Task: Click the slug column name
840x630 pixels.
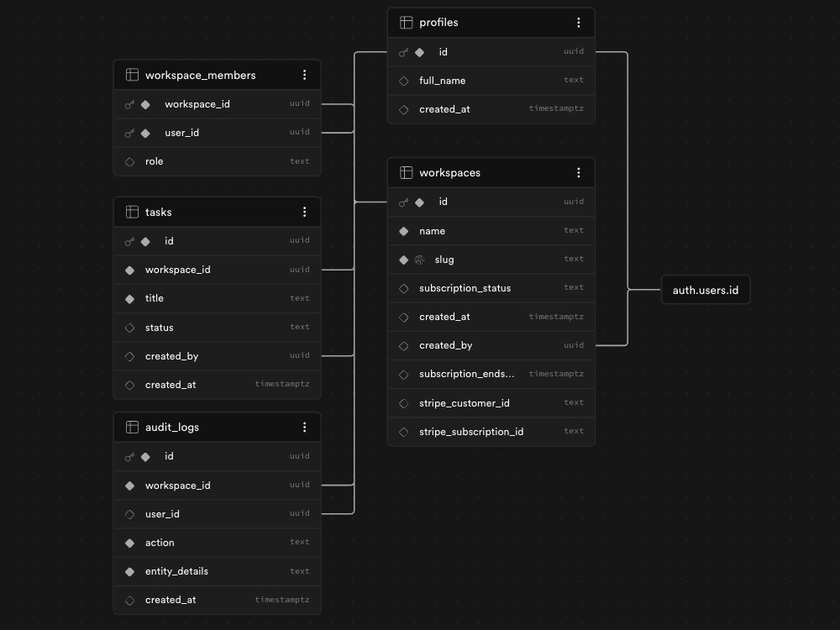Action: tap(444, 260)
